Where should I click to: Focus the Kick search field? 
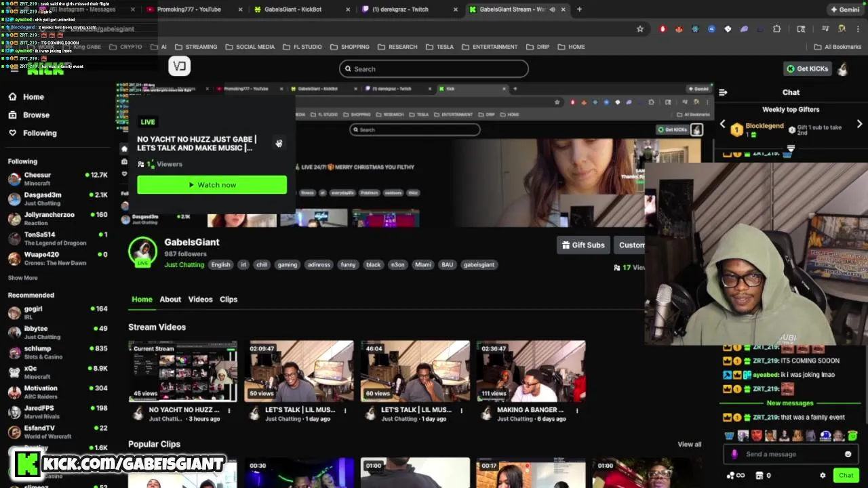pos(434,68)
